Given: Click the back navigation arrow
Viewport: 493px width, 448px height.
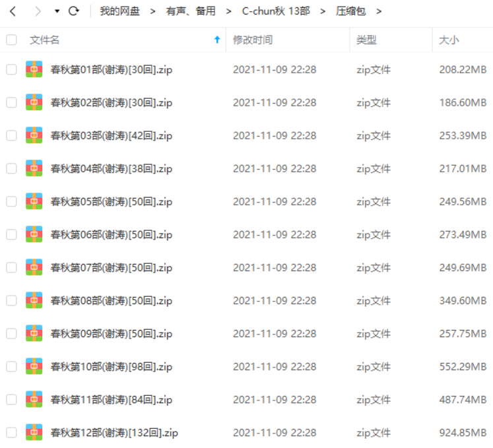Looking at the screenshot, I should [13, 12].
